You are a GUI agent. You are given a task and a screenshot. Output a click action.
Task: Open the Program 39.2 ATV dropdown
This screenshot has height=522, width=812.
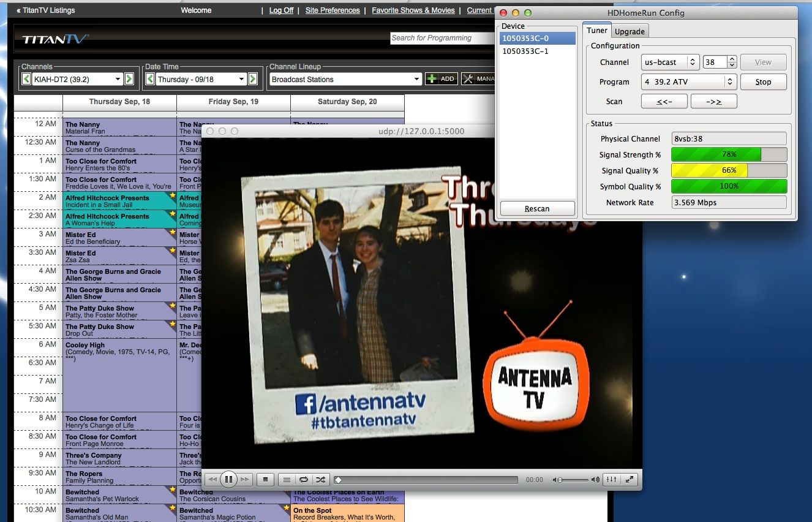coord(689,81)
